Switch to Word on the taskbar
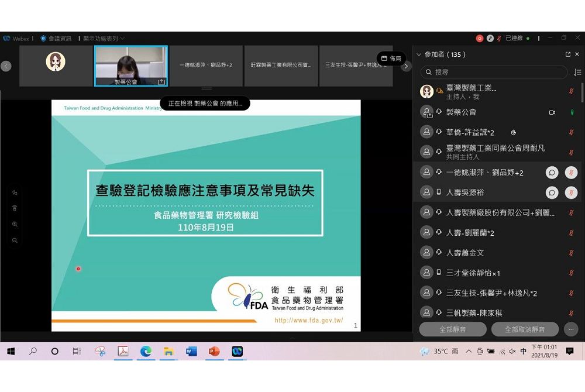Screen dimensions: 585x392 191,352
